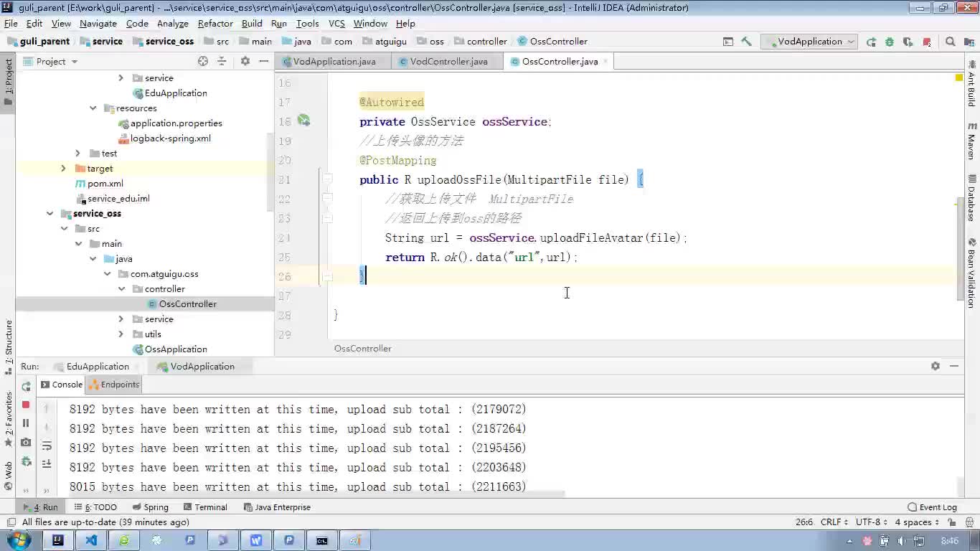Click the editor vertical scrollbar
Viewport: 980px width, 551px height.
pos(959,249)
